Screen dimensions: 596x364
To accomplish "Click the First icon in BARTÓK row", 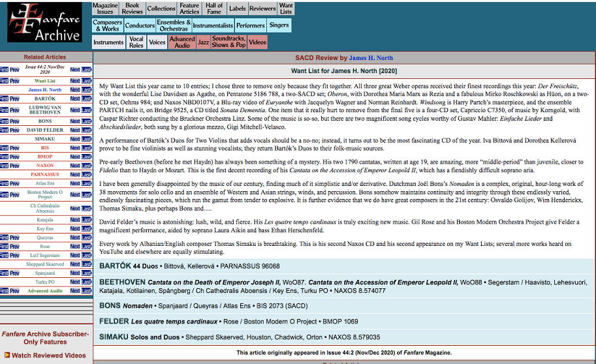I will [5, 99].
